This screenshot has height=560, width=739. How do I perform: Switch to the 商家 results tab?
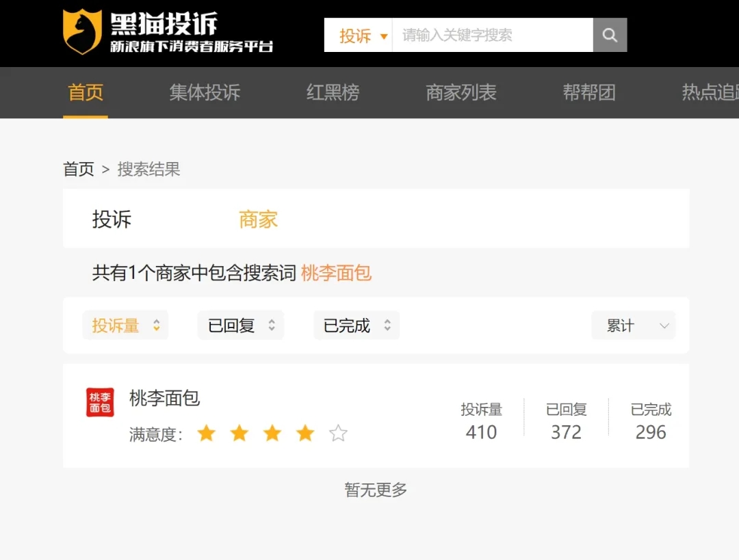pos(258,219)
